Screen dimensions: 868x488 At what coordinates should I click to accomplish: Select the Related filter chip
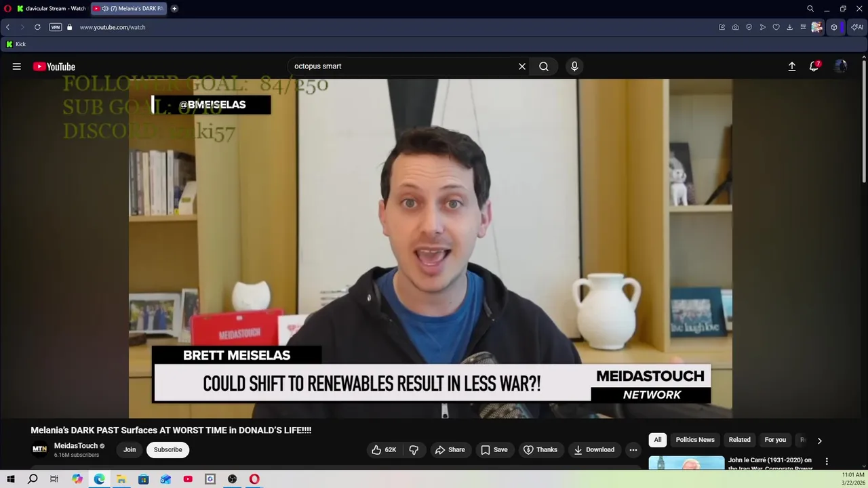740,440
